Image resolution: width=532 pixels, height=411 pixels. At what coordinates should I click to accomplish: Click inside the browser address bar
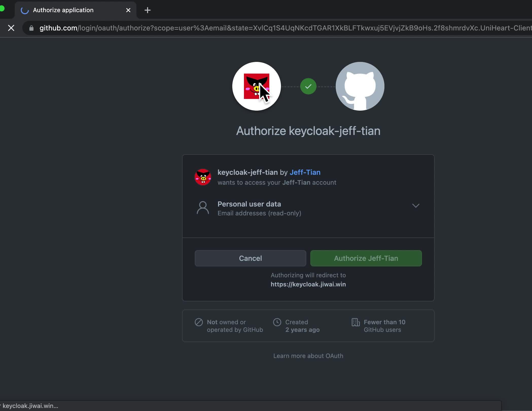[x=254, y=28]
